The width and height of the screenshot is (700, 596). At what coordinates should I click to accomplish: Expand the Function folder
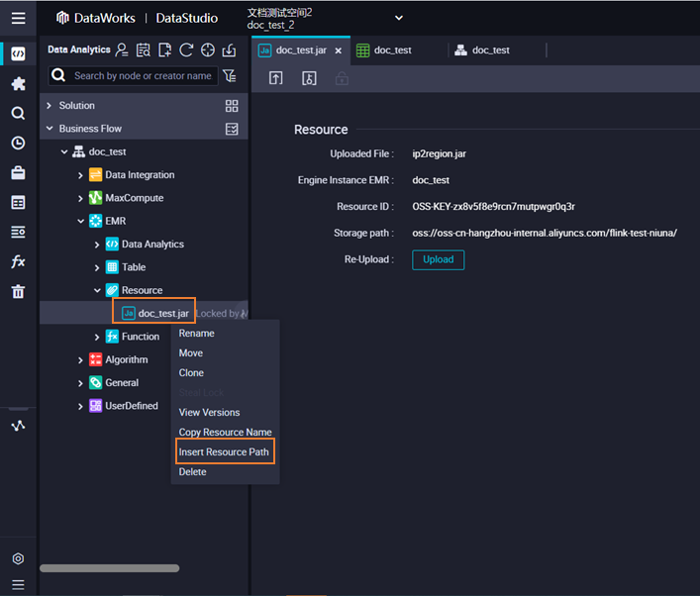(x=97, y=337)
